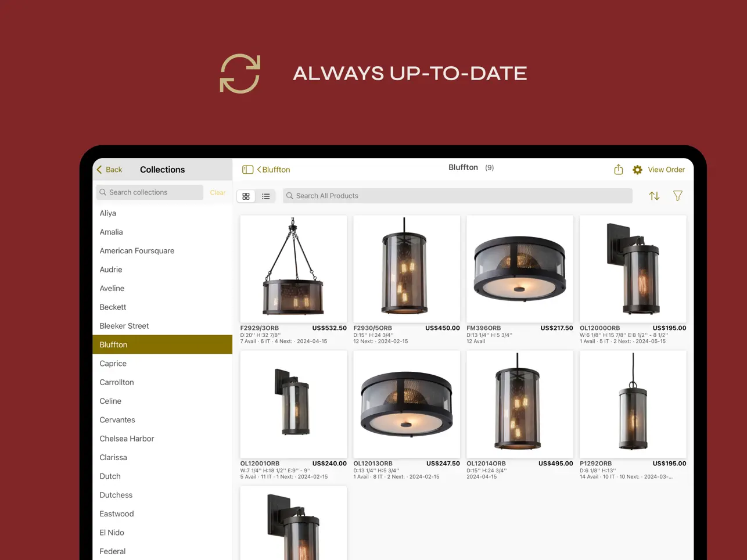Open settings gear icon
Viewport: 747px width, 560px height.
(637, 170)
